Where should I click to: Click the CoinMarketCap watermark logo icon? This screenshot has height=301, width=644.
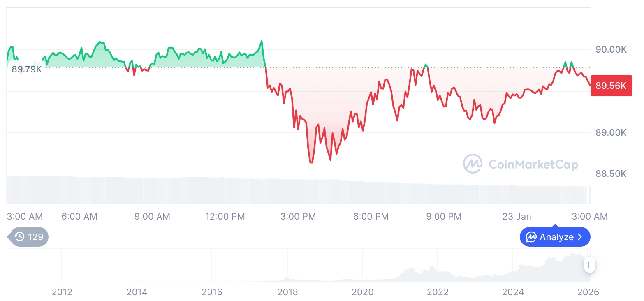[x=473, y=164]
